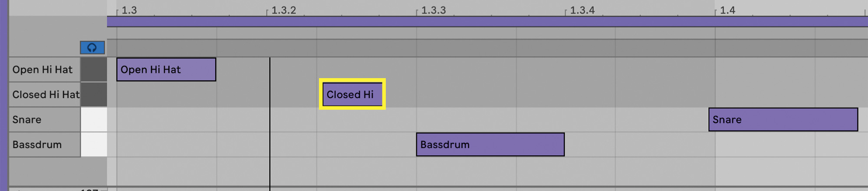Click the 1.3.2 marker in the time ruler

(283, 10)
